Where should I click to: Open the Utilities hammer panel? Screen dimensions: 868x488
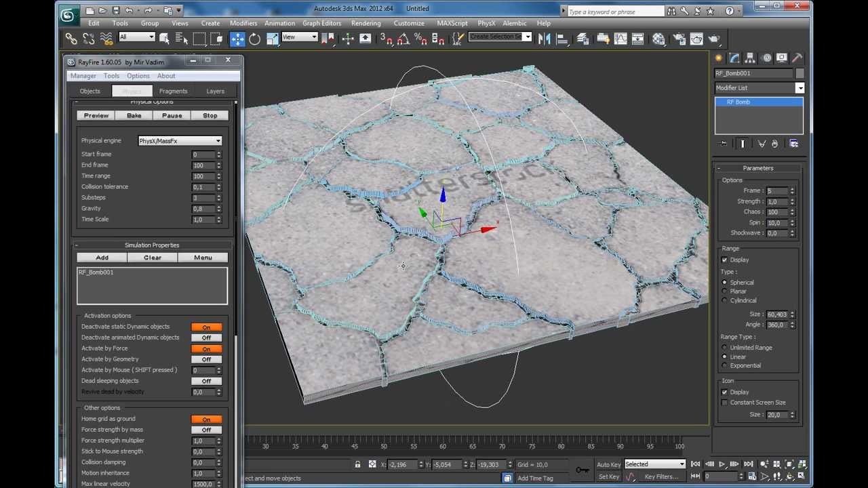tap(797, 58)
